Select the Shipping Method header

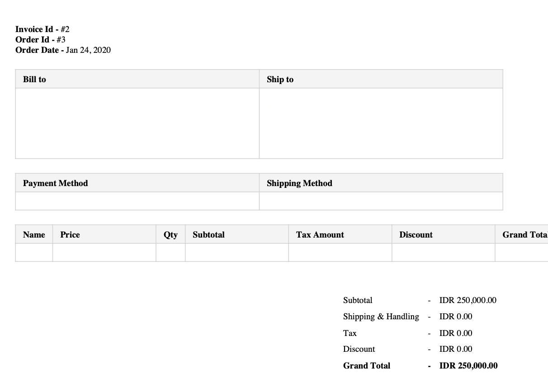[x=381, y=183]
